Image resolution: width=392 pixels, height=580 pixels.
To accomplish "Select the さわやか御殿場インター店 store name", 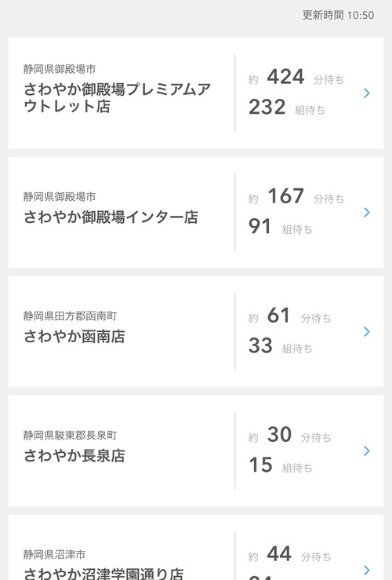I will pos(111,217).
